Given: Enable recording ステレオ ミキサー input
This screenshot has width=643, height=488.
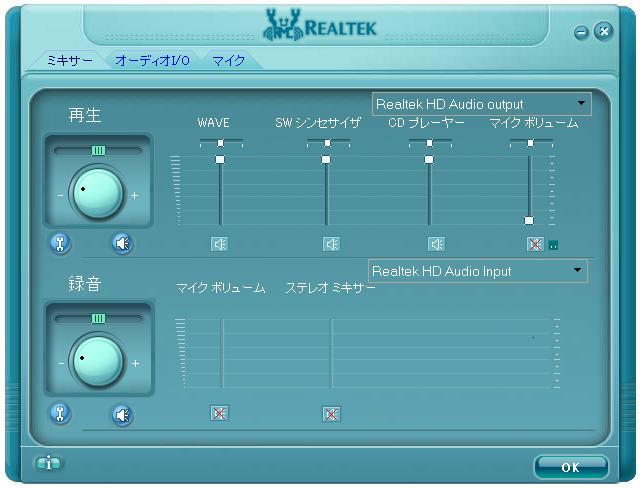Looking at the screenshot, I should coord(331,414).
